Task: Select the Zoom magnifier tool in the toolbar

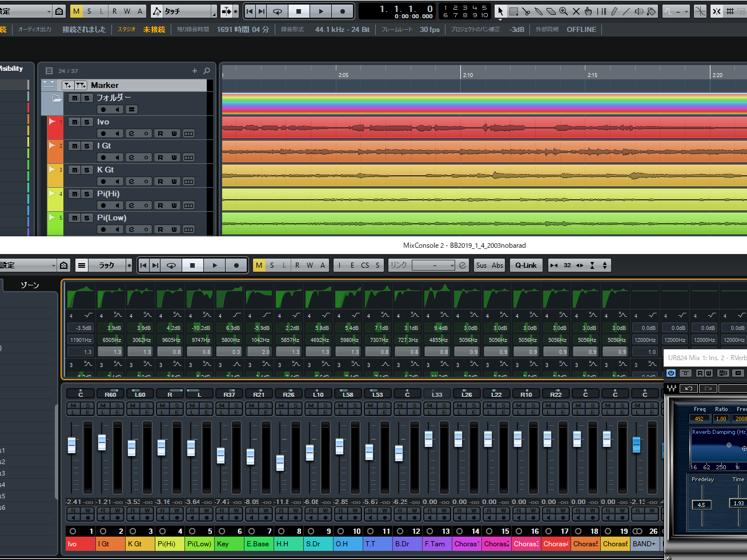Action: (x=563, y=11)
